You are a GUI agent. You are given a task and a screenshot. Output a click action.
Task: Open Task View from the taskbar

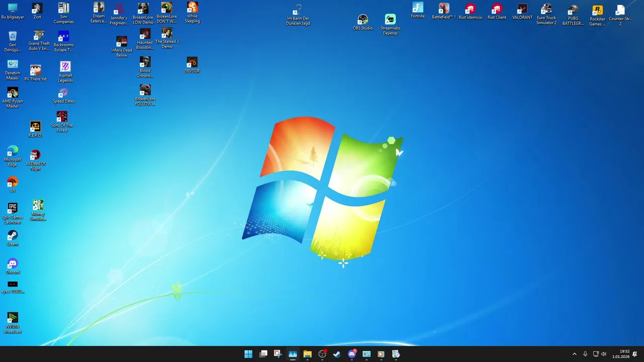263,354
